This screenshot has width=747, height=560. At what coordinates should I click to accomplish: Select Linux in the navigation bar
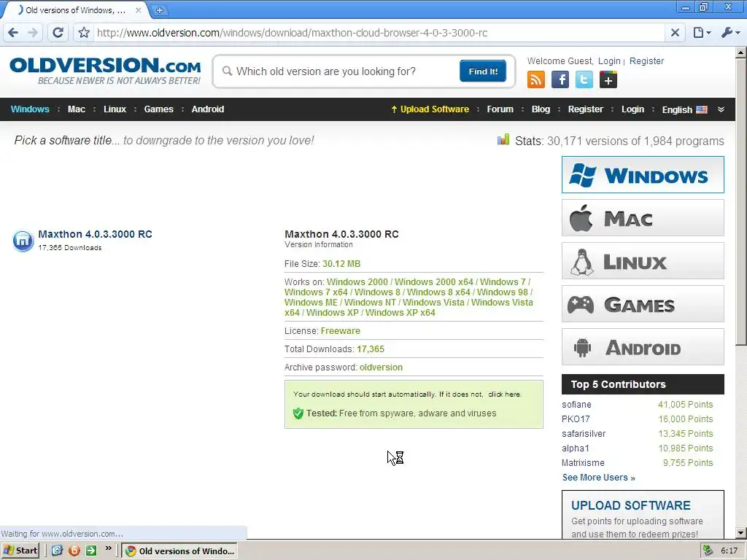pyautogui.click(x=115, y=109)
